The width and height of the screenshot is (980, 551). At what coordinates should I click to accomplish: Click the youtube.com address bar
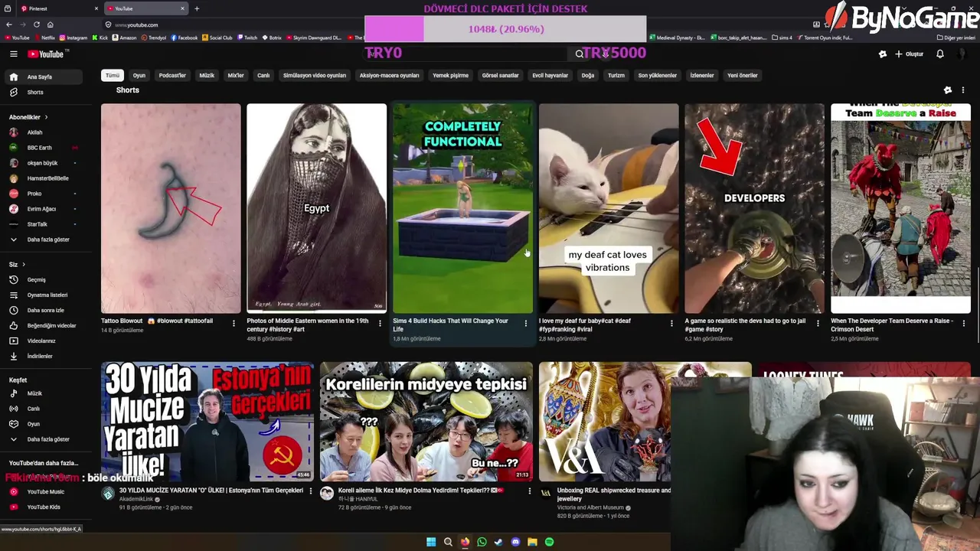(x=459, y=24)
